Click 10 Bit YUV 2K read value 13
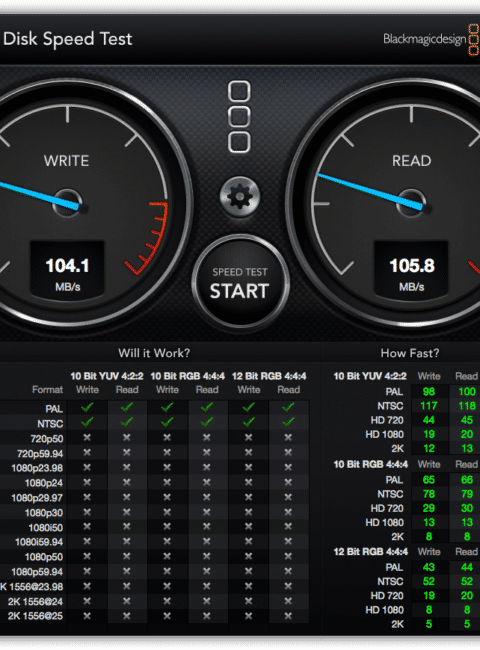480x650 pixels. [x=467, y=448]
